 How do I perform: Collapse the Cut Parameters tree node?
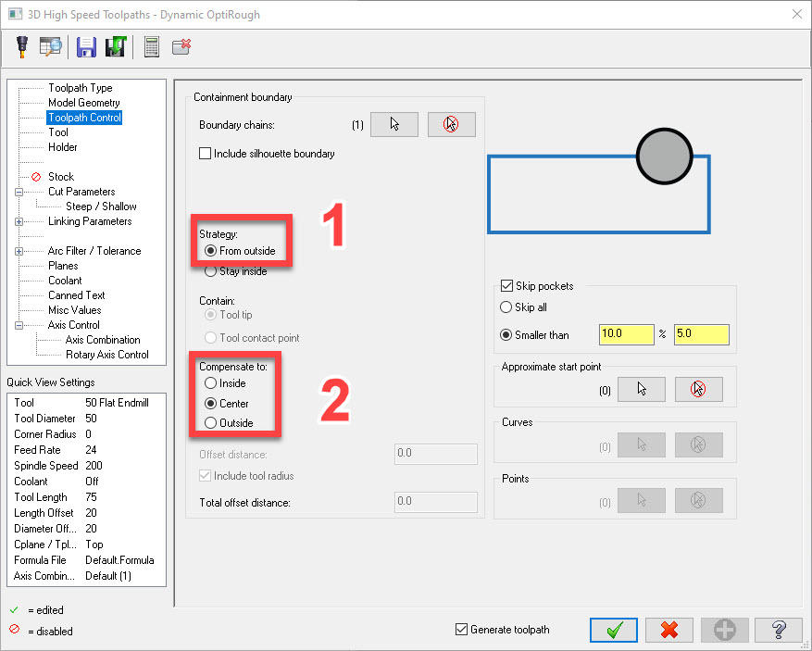(x=19, y=192)
